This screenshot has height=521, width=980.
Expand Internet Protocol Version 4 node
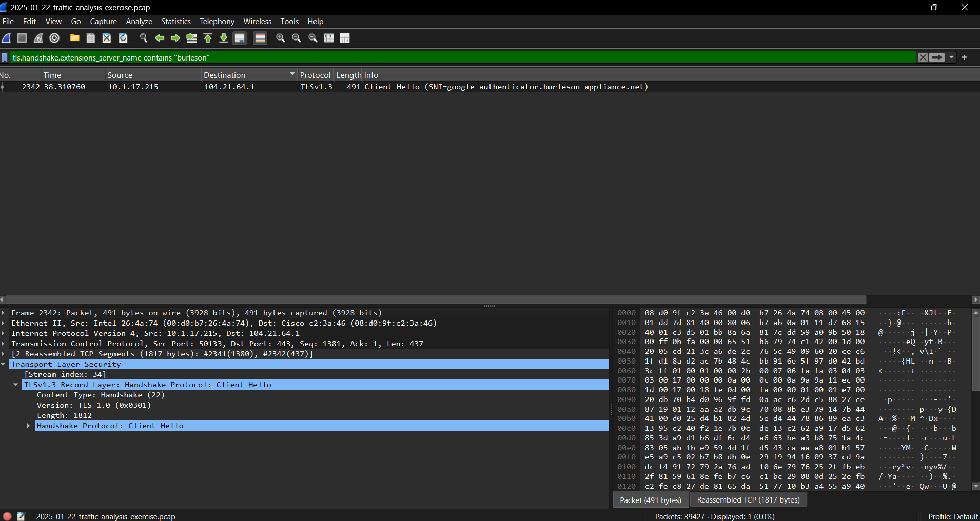coord(3,333)
